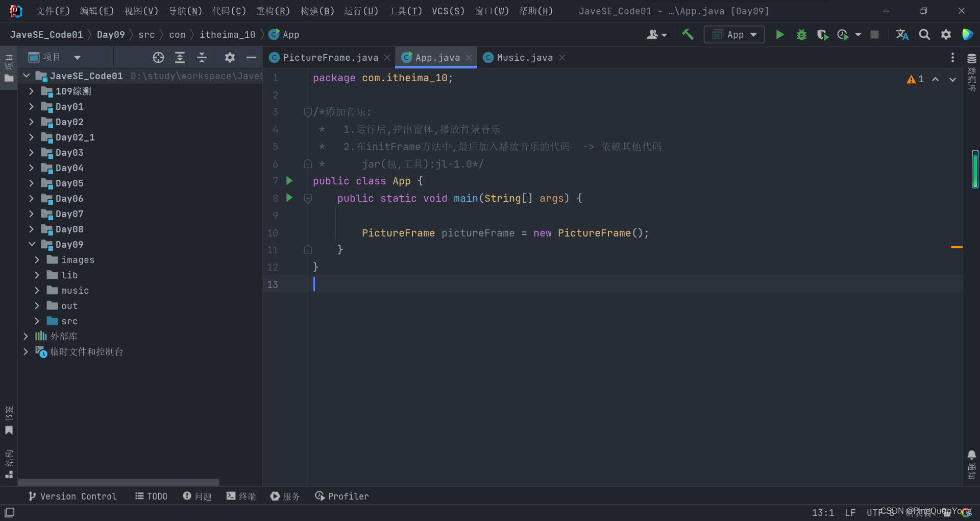
Task: Collapse all in Project panel
Action: pos(202,57)
